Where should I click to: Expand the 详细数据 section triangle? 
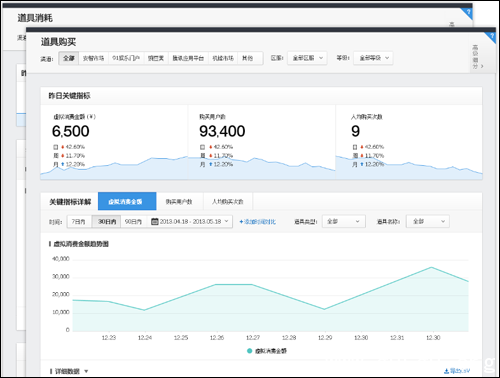[86, 371]
